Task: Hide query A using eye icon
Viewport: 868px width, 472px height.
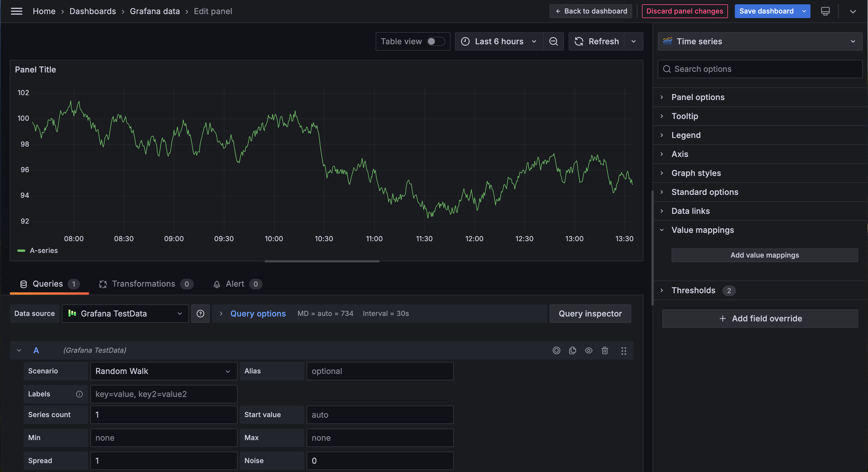Action: (x=589, y=350)
